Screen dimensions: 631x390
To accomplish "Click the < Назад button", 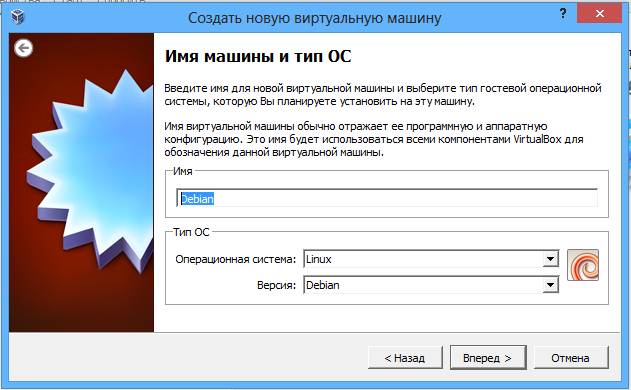I will click(405, 357).
